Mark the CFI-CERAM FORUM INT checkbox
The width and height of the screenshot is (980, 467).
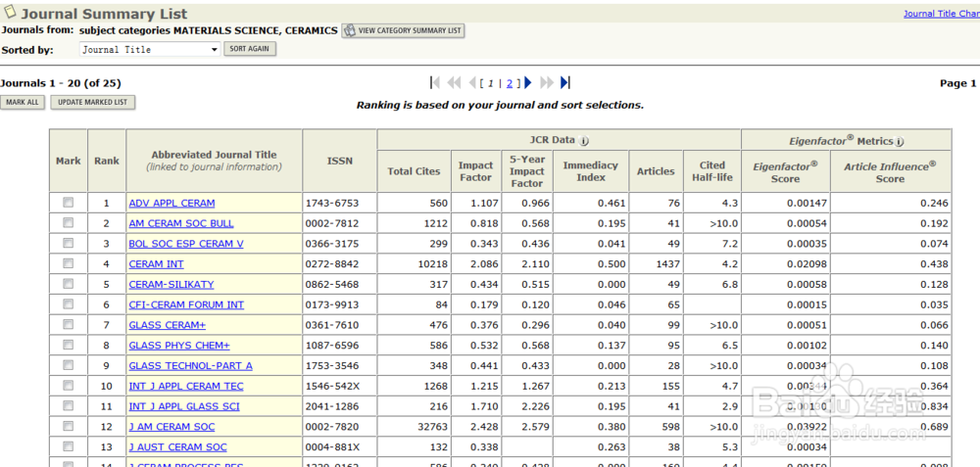pos(69,304)
